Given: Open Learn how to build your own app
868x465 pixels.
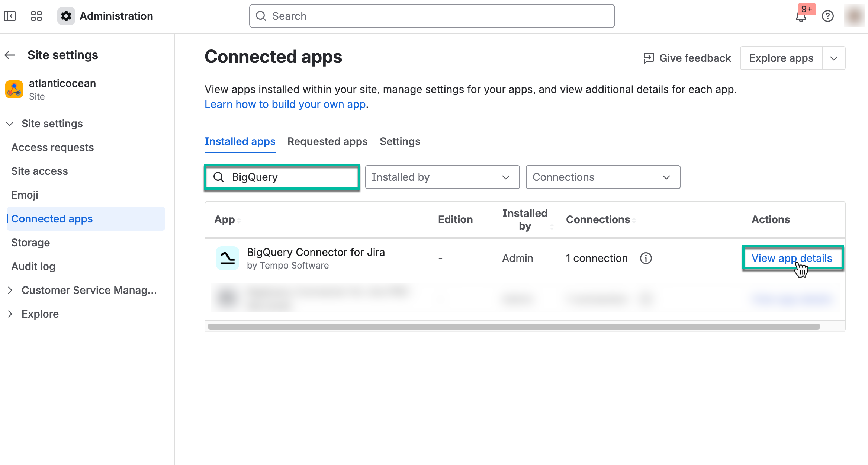Looking at the screenshot, I should (x=284, y=104).
